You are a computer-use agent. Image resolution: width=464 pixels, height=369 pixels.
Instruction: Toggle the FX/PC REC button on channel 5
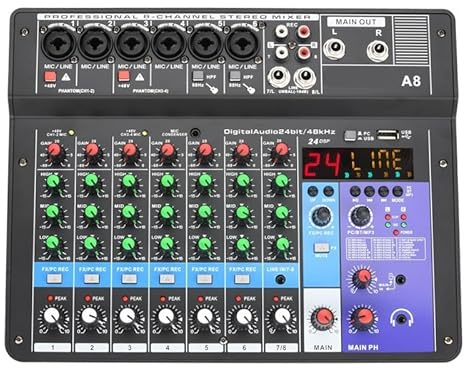(205, 279)
